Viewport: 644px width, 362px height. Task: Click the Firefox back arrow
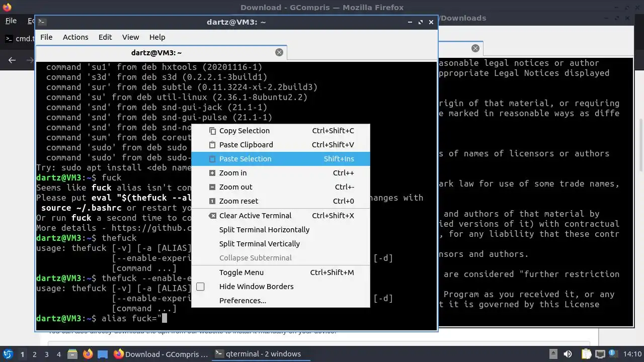coord(12,60)
